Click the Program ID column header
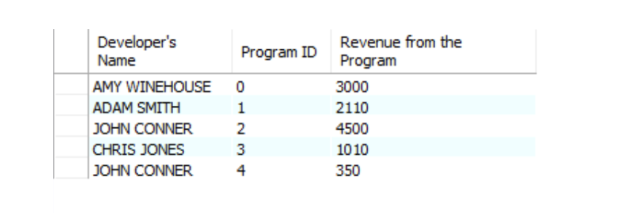 tap(281, 51)
